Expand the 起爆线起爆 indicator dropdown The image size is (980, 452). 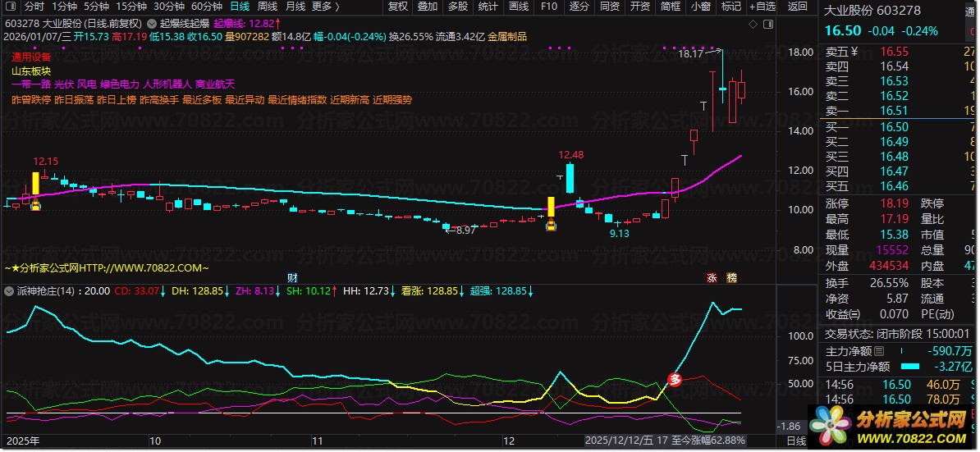click(x=152, y=23)
